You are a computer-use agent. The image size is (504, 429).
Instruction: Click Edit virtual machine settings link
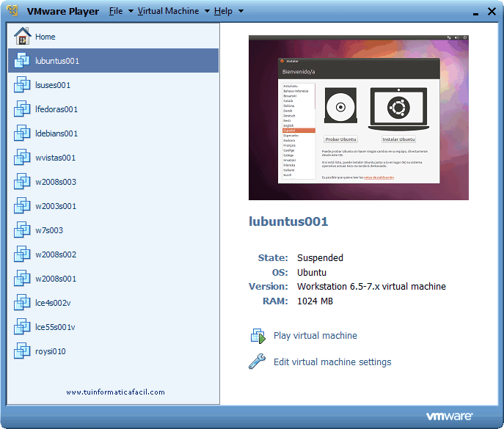(332, 362)
